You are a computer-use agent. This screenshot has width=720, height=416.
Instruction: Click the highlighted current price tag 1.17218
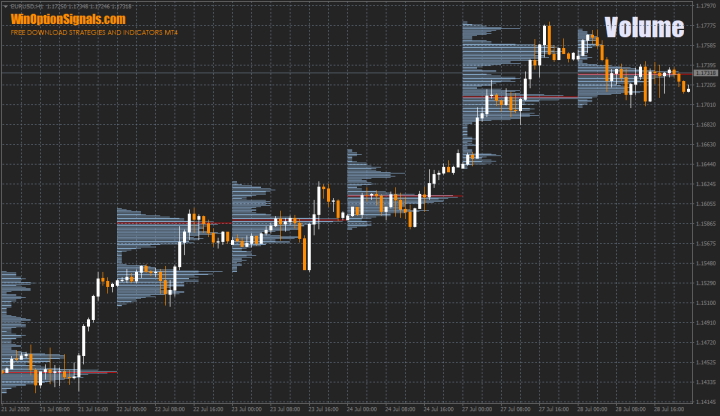705,73
